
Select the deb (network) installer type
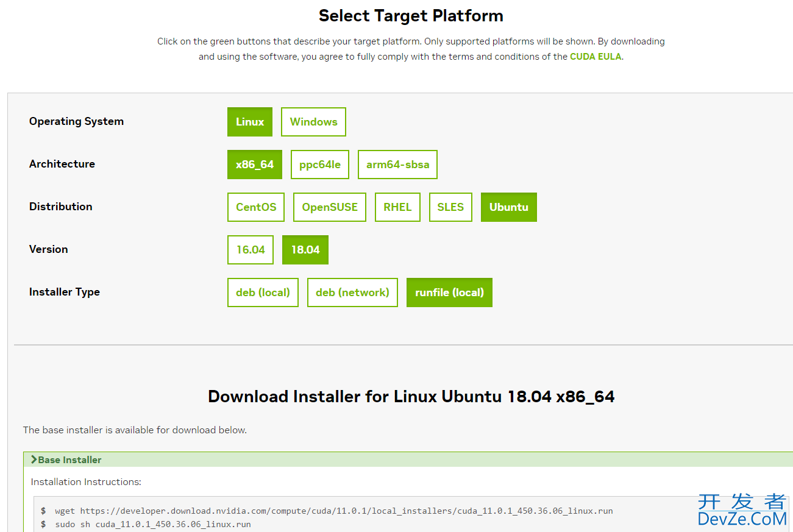point(352,293)
